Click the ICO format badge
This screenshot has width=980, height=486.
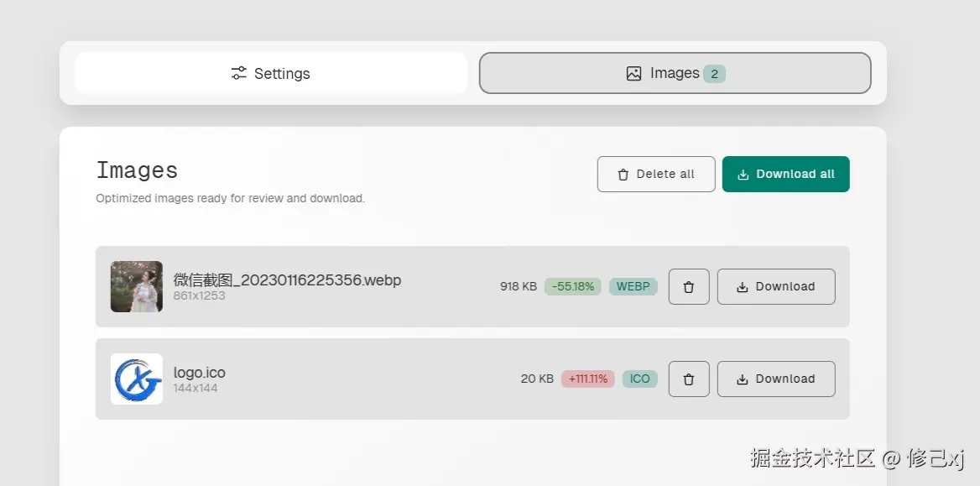click(x=640, y=379)
